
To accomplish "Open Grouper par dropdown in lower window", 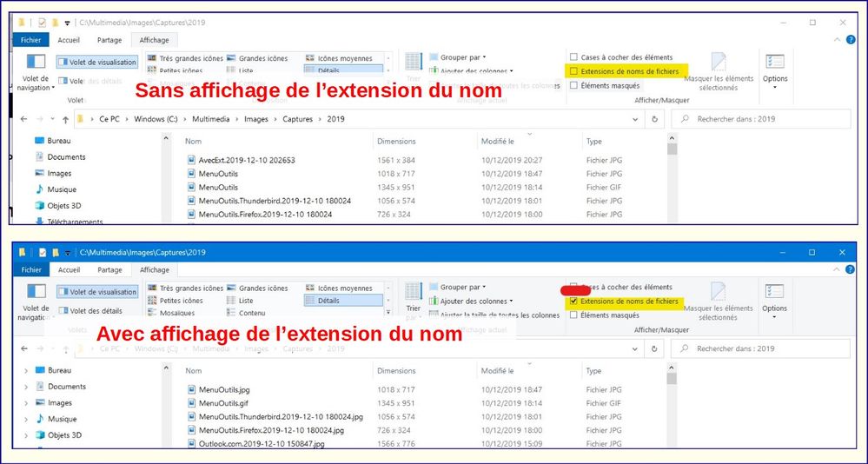I will [457, 287].
